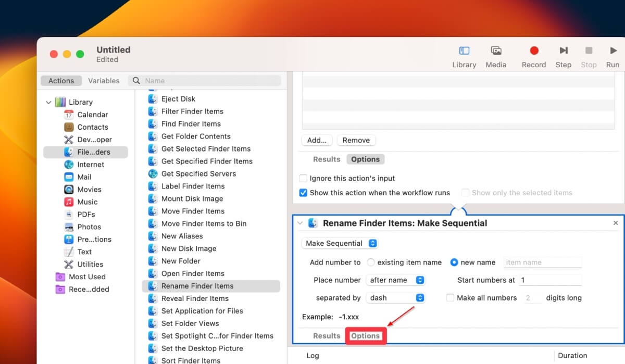625x364 pixels.
Task: Open the Make Sequential dropdown
Action: pyautogui.click(x=339, y=243)
